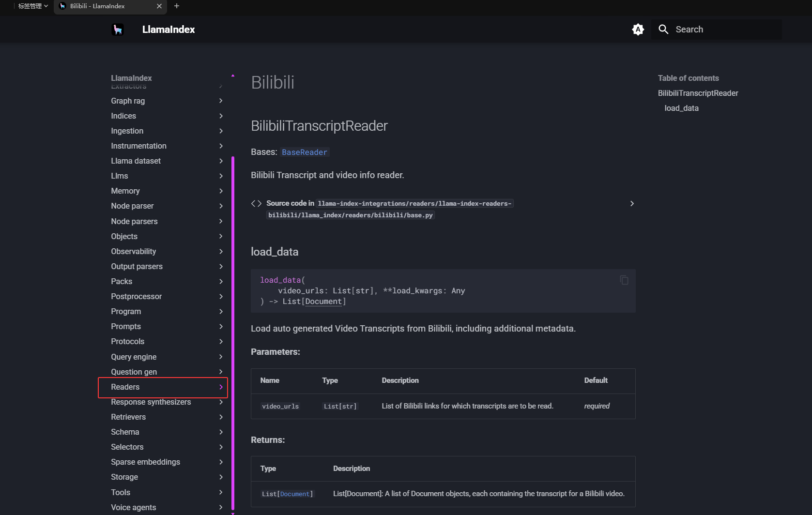Select Schema in the sidebar
Image resolution: width=812 pixels, height=515 pixels.
coord(125,432)
